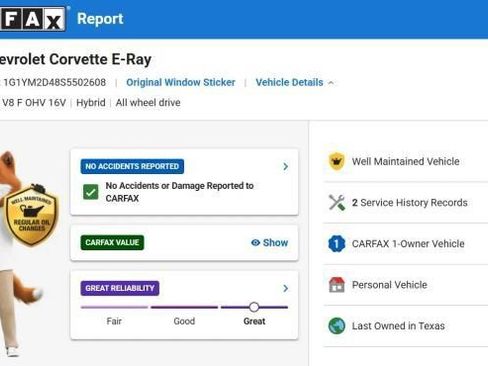The image size is (488, 366).
Task: Click the globe icon for Last Owned
Action: click(x=337, y=326)
